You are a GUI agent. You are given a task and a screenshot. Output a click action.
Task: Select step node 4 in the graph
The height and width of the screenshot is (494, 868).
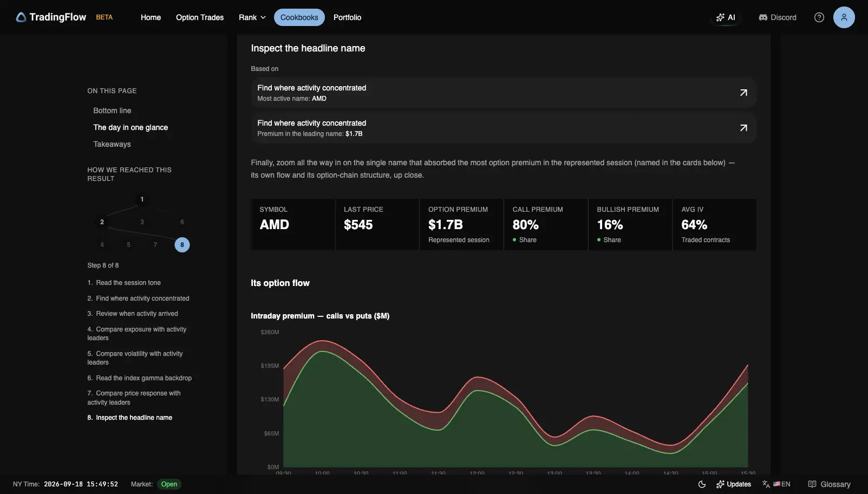coord(102,245)
